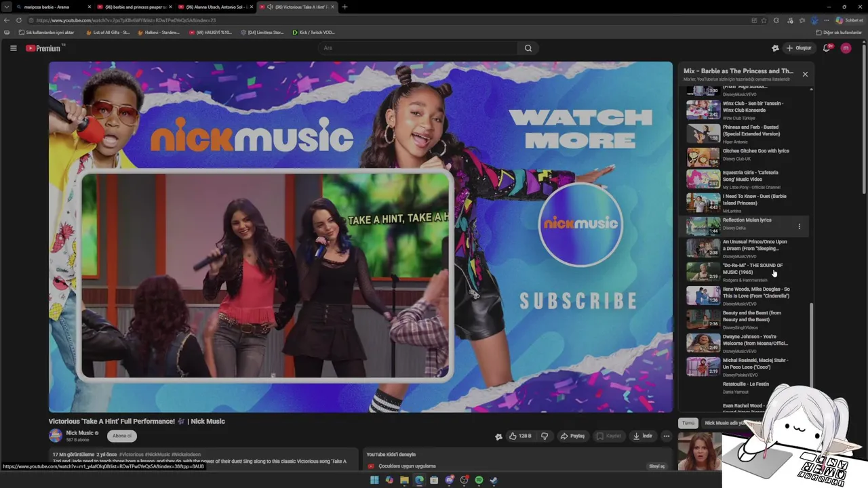Open the Sık kullanılanları içeri aktar bookmark
Viewport: 868px width, 488px height.
click(x=47, y=32)
